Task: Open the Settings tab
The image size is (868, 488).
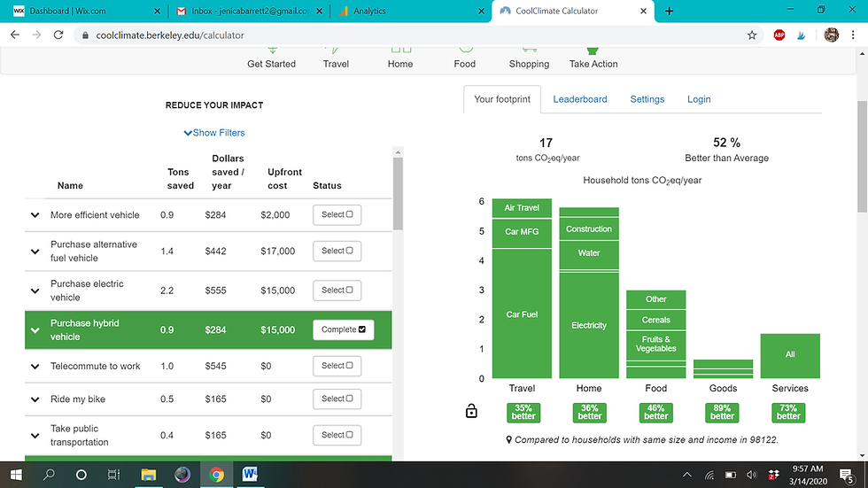Action: 647,99
